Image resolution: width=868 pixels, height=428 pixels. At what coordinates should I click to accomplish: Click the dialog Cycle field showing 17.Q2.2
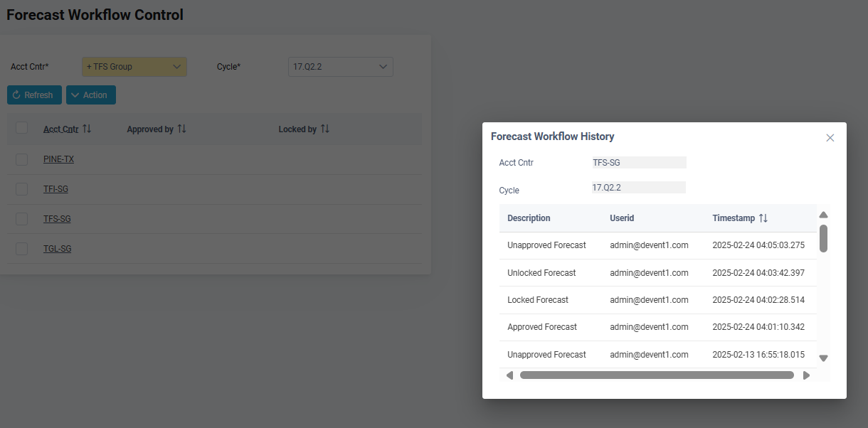coord(639,188)
